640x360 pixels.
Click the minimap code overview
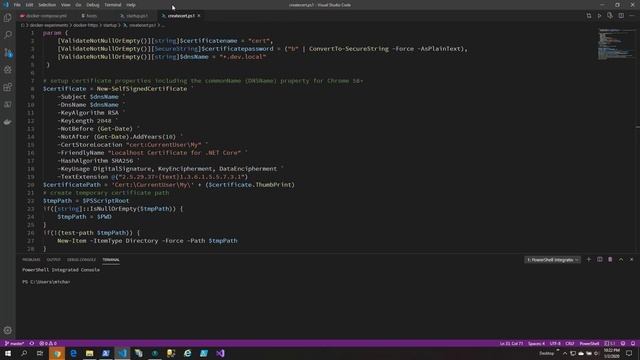[616, 44]
